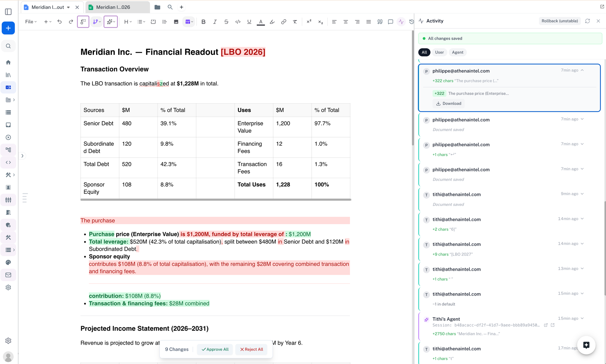Open the add comment tool
Image resolution: width=606 pixels, height=364 pixels.
point(391,22)
